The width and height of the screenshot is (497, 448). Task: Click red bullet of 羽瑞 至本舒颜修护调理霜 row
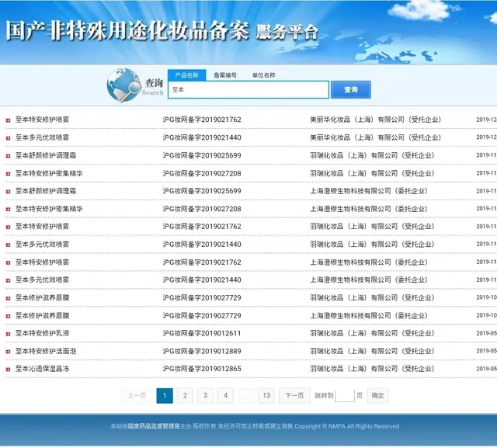pos(9,156)
